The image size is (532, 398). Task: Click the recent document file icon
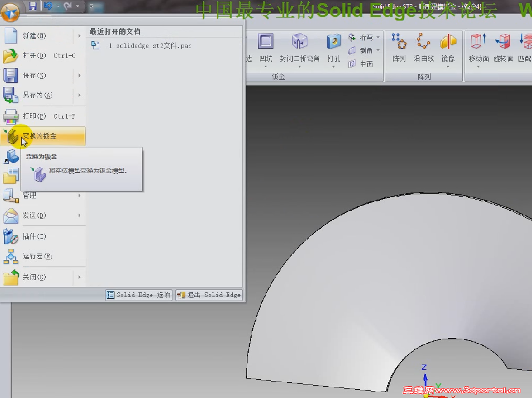[x=96, y=45]
